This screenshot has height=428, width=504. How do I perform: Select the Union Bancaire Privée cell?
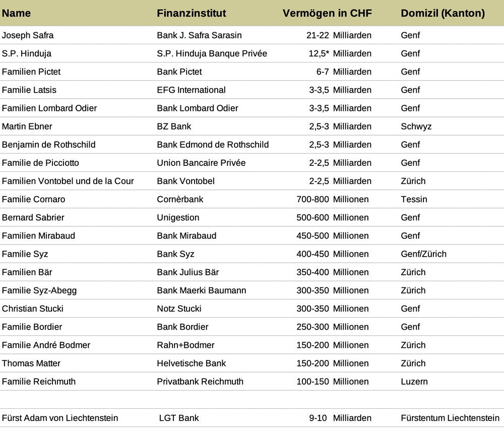(201, 163)
